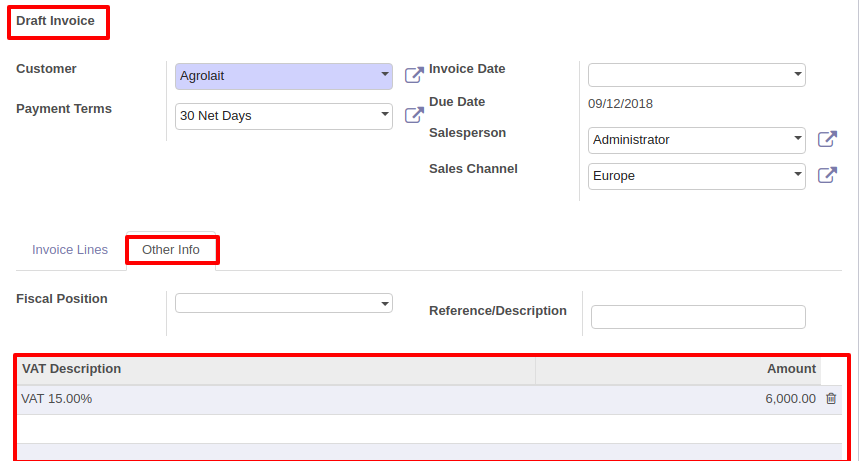Select the Other Info tab

tap(171, 250)
